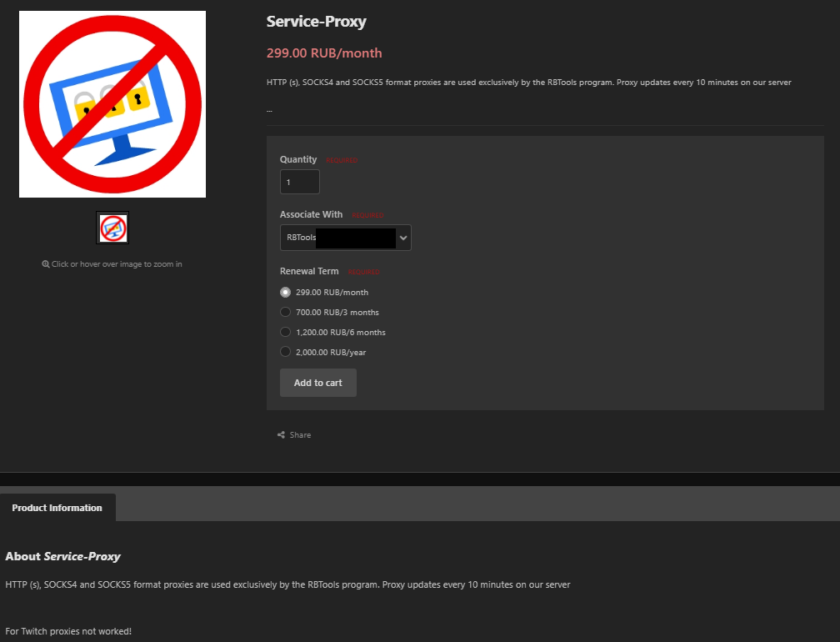Image resolution: width=840 pixels, height=642 pixels.
Task: Click the Associate With label
Action: (311, 214)
